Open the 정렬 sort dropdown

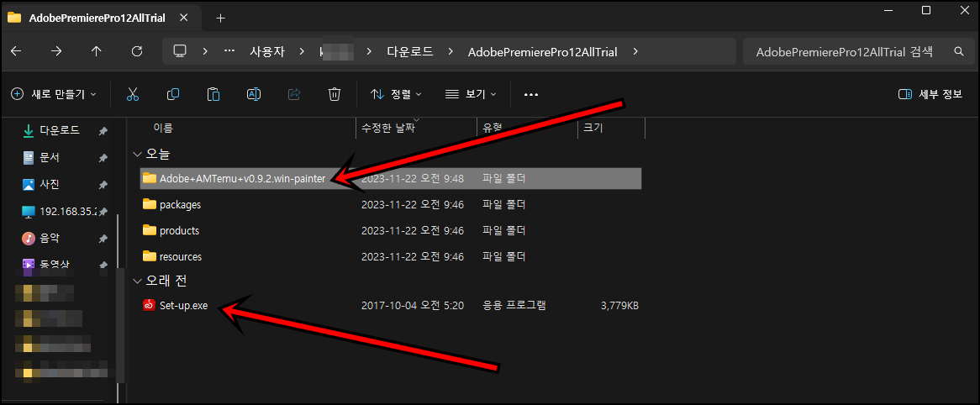[x=396, y=94]
